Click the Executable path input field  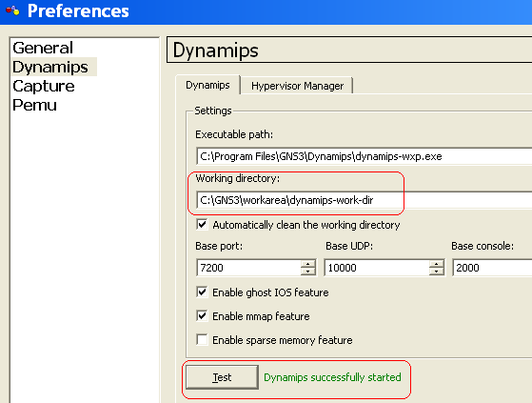[x=365, y=156]
